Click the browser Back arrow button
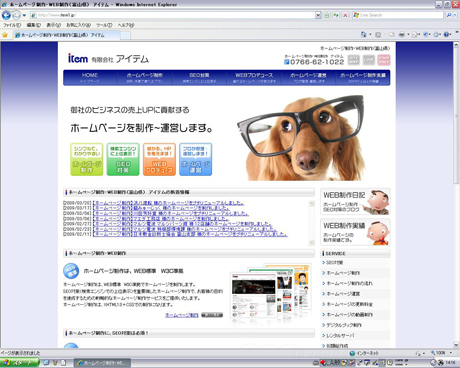 point(6,15)
